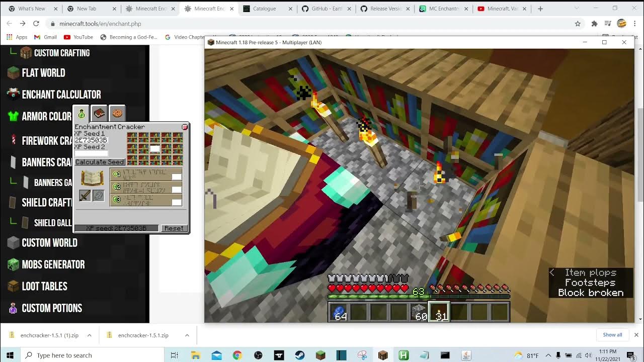Reload the current page
Viewport: 644px width, 362px height.
point(36,24)
